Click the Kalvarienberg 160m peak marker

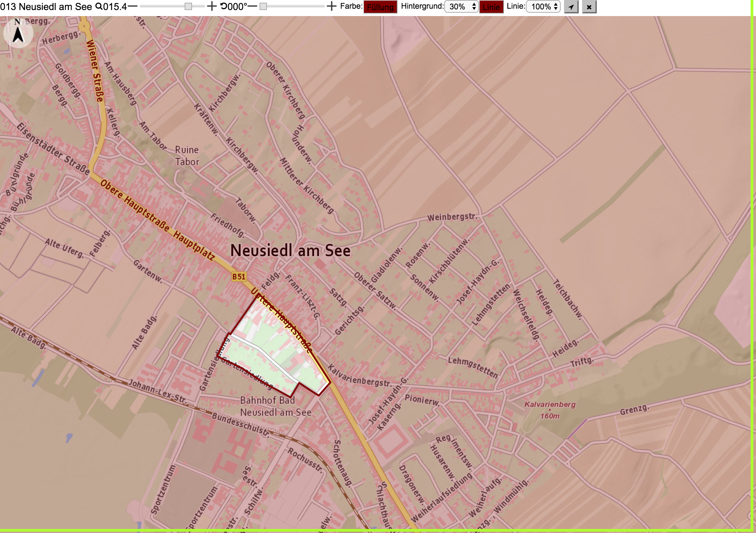[550, 410]
